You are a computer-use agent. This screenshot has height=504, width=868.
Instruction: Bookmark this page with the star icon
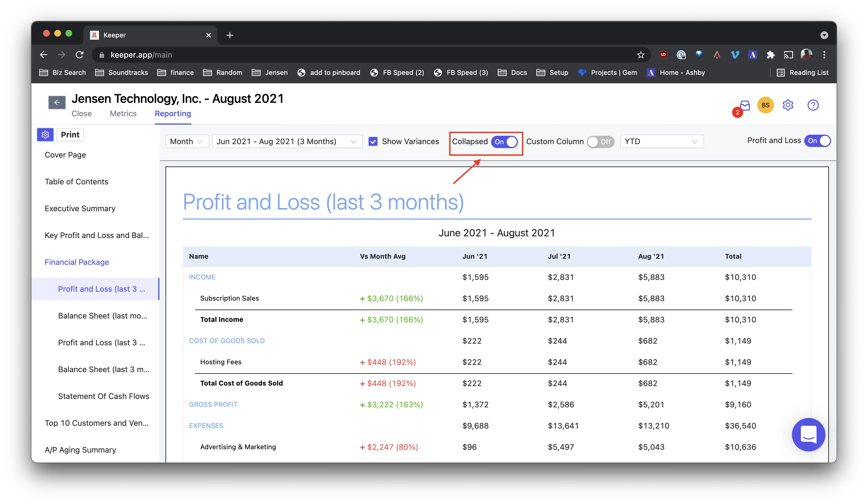click(640, 55)
